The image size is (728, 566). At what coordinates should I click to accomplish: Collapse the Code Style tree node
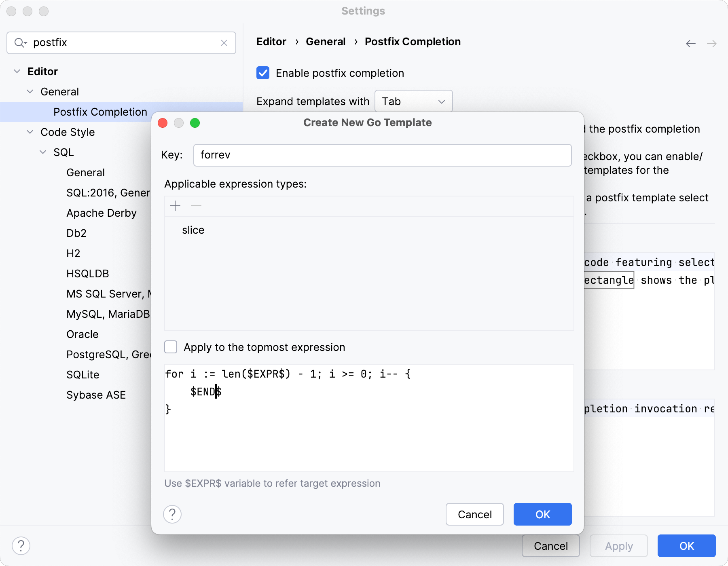(30, 132)
